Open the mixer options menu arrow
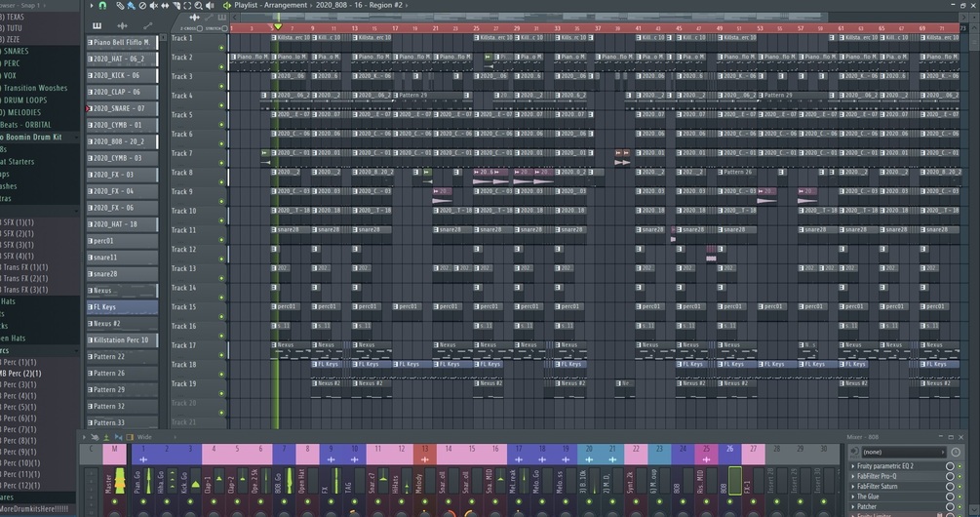This screenshot has width=980, height=517. pyautogui.click(x=85, y=437)
